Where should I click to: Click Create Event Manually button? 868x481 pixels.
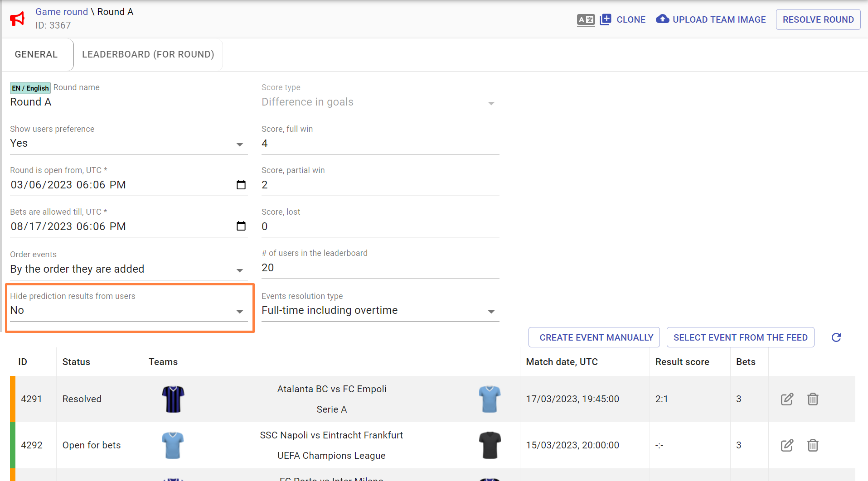click(594, 337)
